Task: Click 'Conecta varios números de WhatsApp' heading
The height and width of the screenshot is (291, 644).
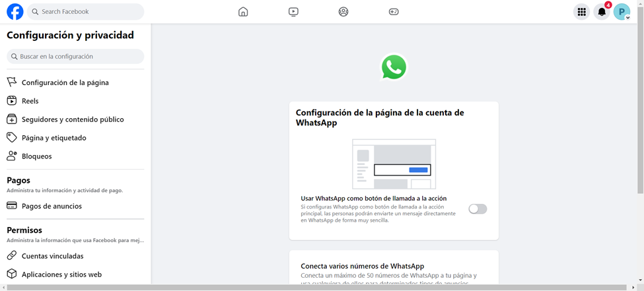Action: point(362,266)
